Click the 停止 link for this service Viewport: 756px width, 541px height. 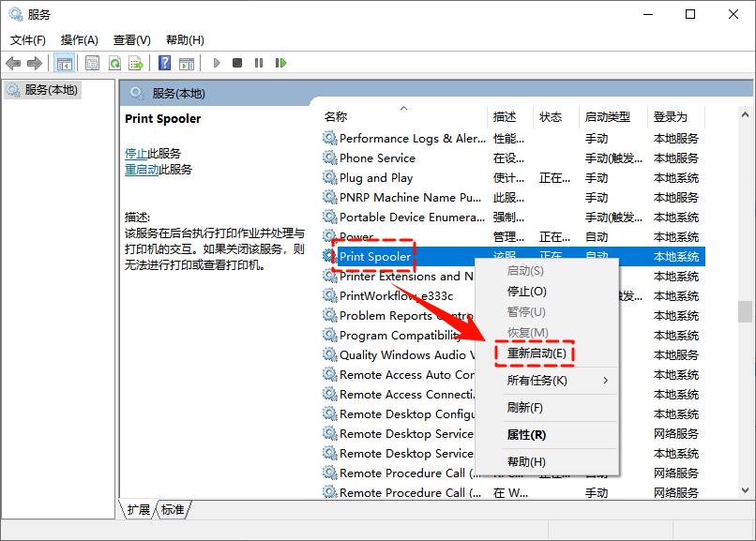click(135, 153)
